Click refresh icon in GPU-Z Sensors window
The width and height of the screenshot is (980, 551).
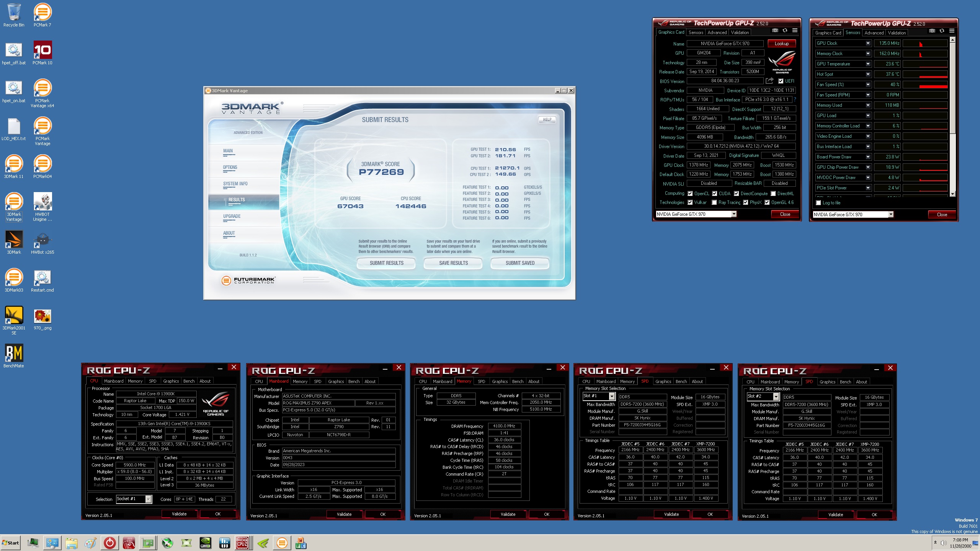click(942, 31)
